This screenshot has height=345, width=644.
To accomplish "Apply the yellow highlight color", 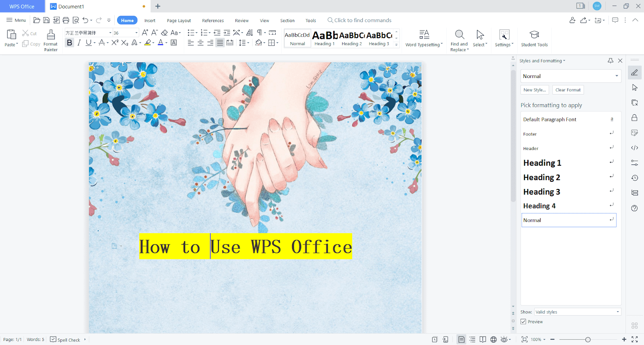I will [148, 43].
